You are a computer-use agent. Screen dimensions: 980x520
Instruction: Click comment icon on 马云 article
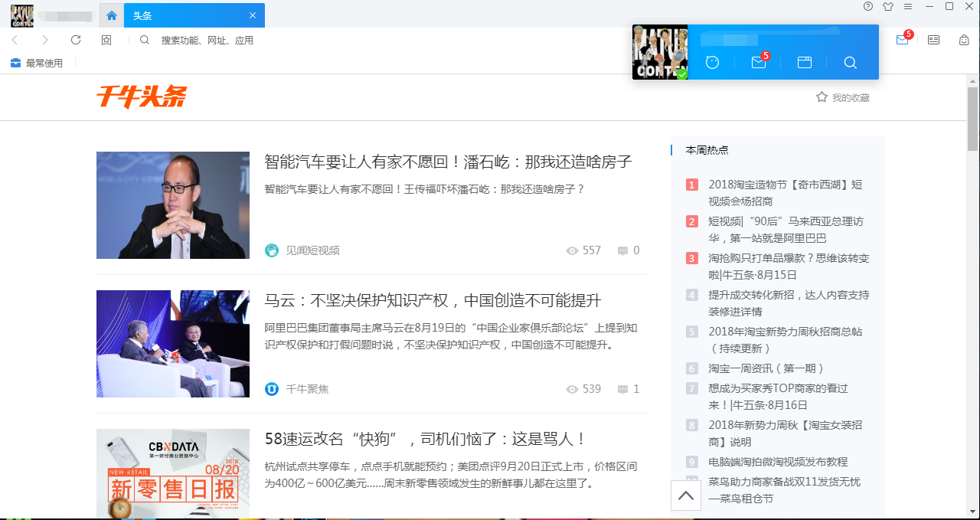coord(622,389)
